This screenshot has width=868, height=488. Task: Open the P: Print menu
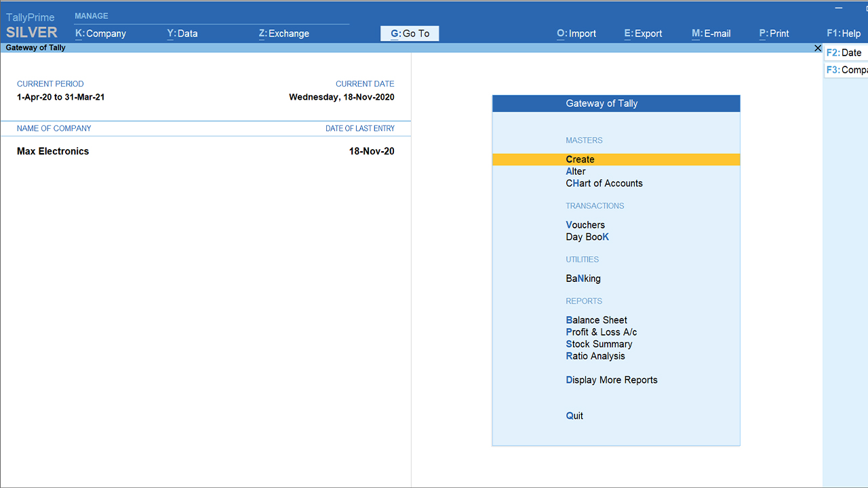click(774, 33)
